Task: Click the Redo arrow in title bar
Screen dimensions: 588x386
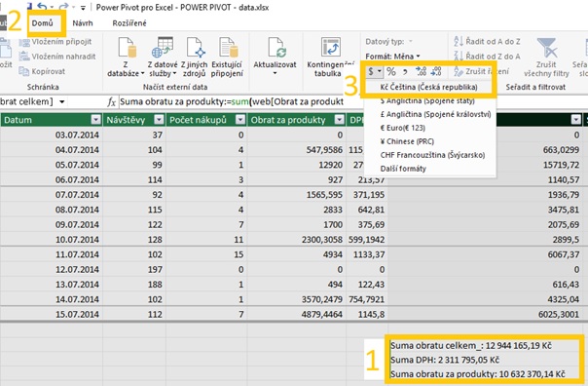Action: 64,7
